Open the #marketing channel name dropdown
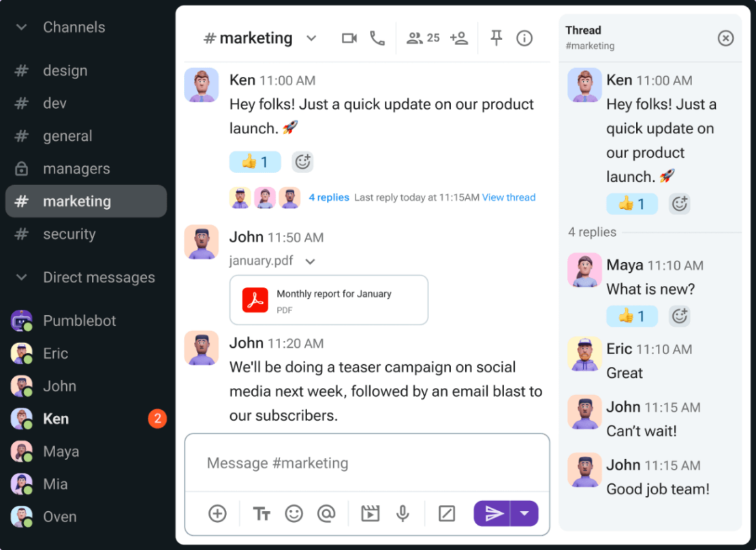The image size is (756, 550). coord(311,38)
